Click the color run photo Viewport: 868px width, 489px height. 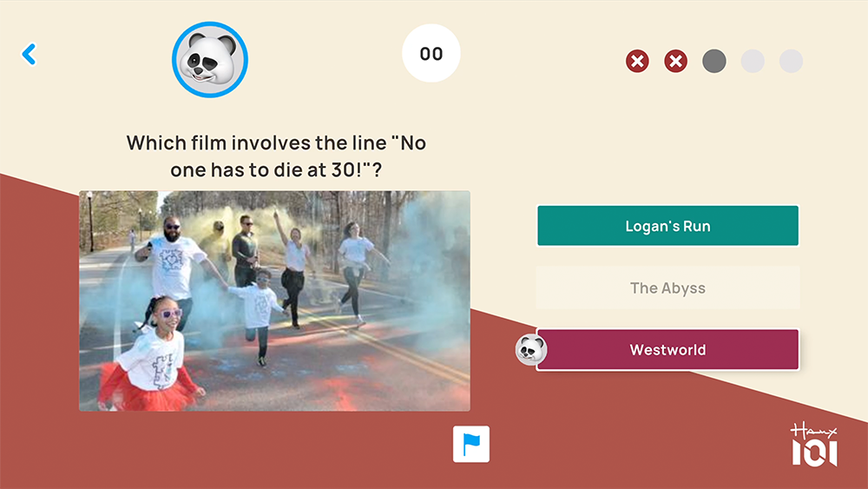point(274,301)
